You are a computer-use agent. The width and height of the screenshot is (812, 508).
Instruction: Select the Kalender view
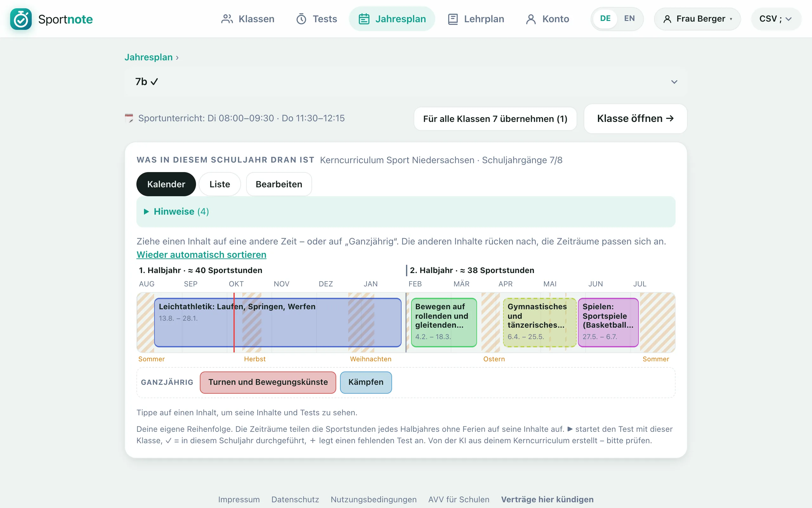point(166,184)
